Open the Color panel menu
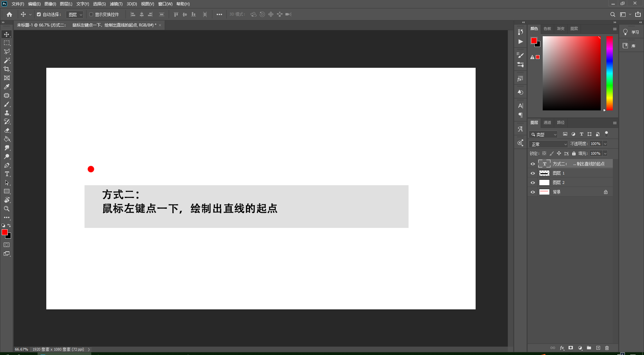 coord(614,29)
